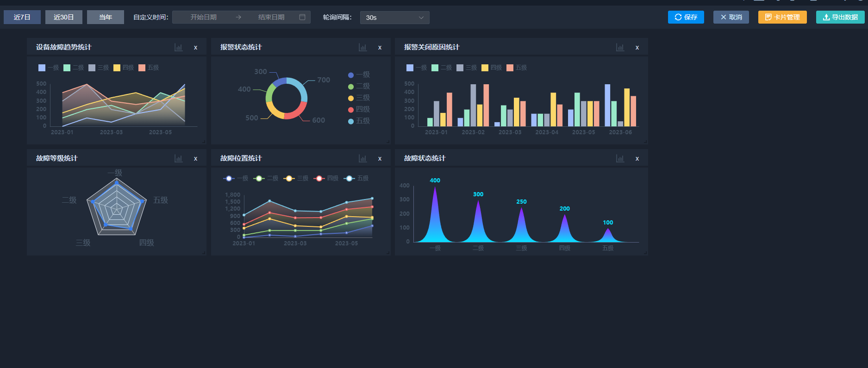Toggle 四级 series in 故障位置统计 legend

click(326, 178)
